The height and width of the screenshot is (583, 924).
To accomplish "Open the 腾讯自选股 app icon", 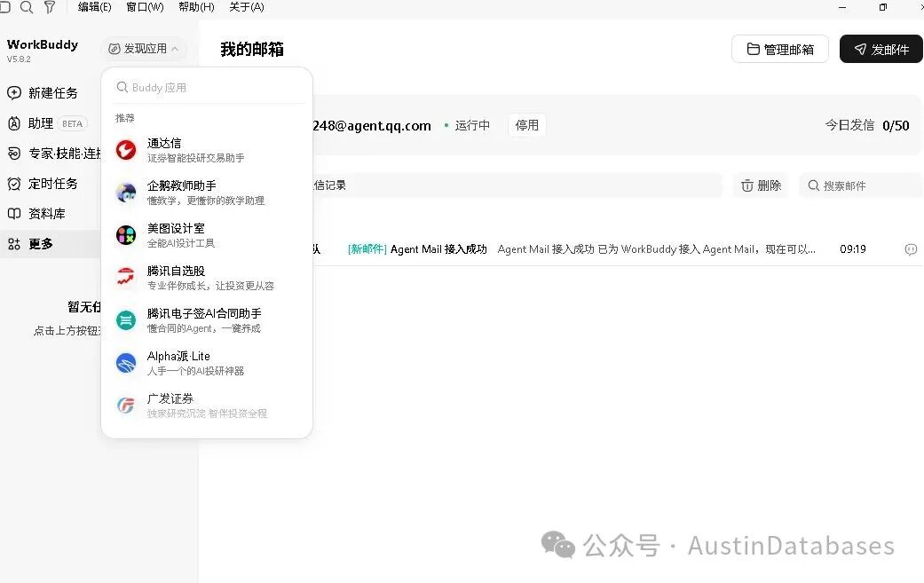I will 125,278.
